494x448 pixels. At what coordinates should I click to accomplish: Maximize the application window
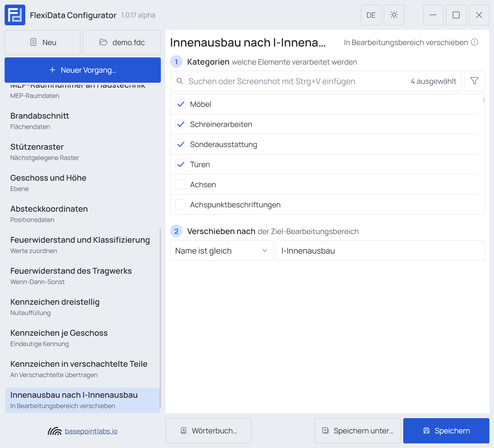[x=456, y=15]
